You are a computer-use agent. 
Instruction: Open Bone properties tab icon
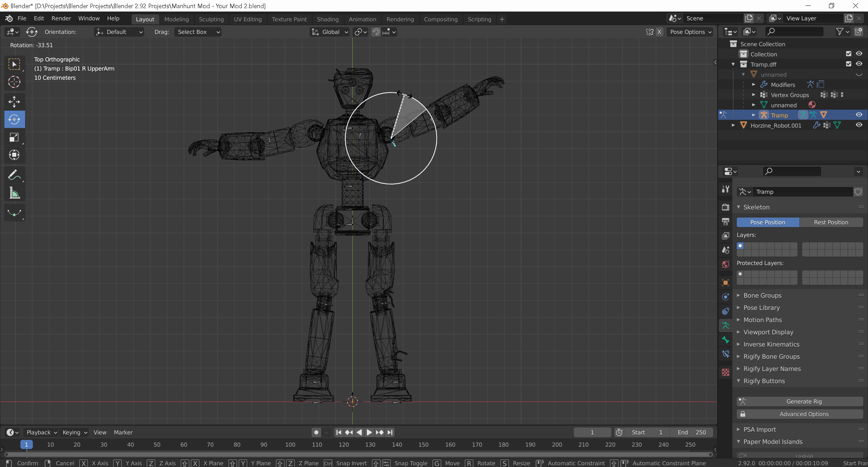point(726,340)
